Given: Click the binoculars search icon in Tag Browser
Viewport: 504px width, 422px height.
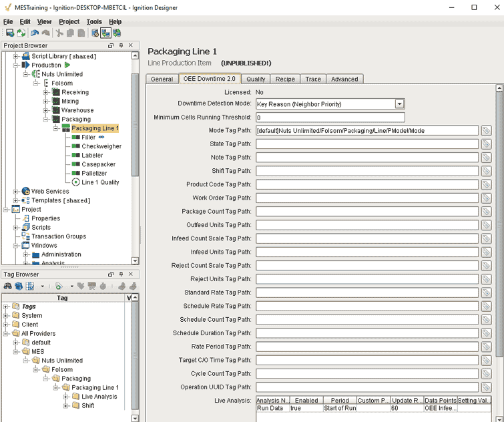Looking at the screenshot, I should coord(8,286).
